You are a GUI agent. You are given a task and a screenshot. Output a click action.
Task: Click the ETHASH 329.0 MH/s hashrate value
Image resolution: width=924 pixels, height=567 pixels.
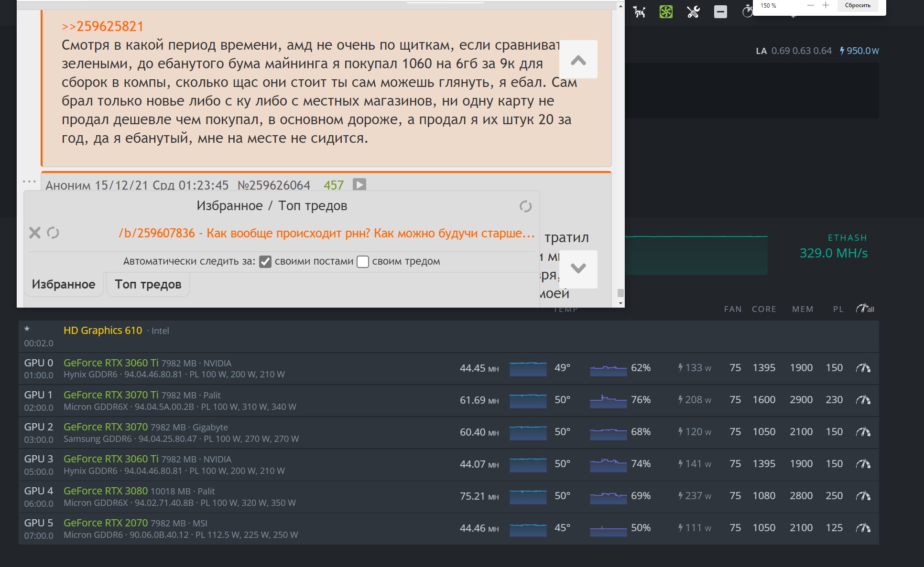(x=834, y=253)
